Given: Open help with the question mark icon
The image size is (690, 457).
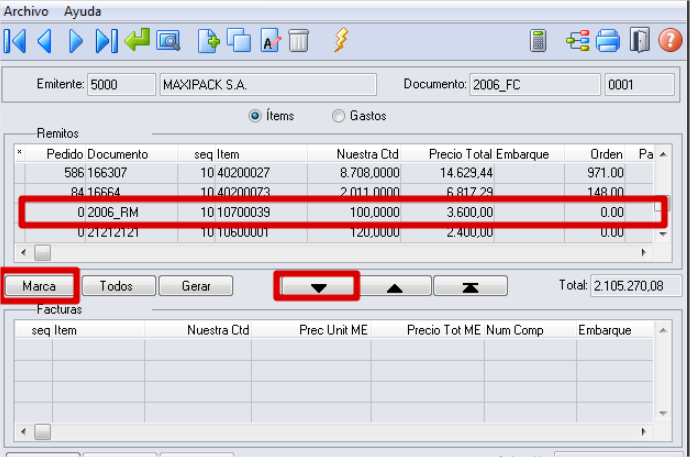Looking at the screenshot, I should tap(670, 40).
